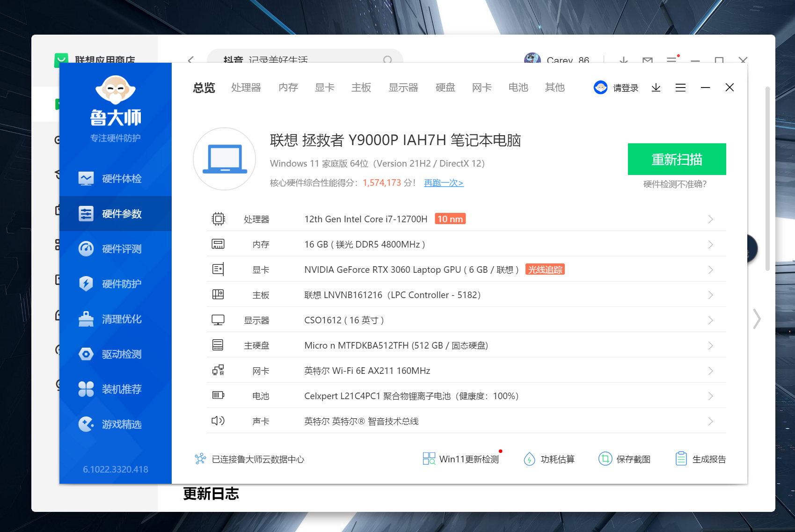The height and width of the screenshot is (532, 795).
Task: Switch to 显卡 tab
Action: point(325,87)
